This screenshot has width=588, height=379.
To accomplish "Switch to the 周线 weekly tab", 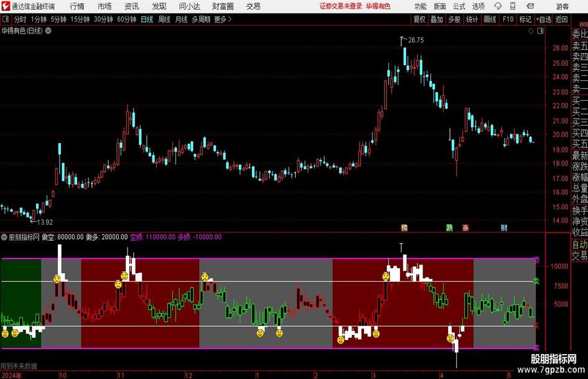I will (x=164, y=19).
